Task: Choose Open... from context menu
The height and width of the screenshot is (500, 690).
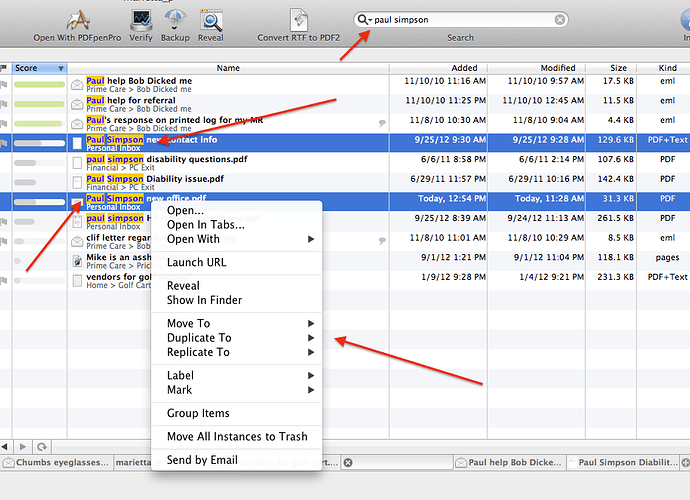Action: point(237,210)
